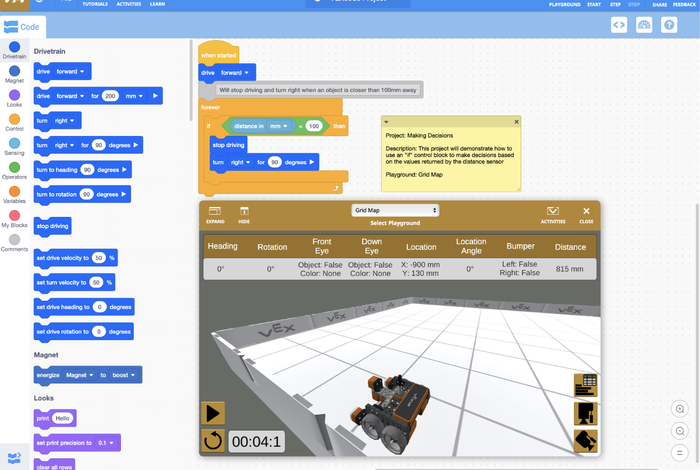This screenshot has height=470, width=700.
Task: Open the code viewer icon
Action: tap(619, 25)
